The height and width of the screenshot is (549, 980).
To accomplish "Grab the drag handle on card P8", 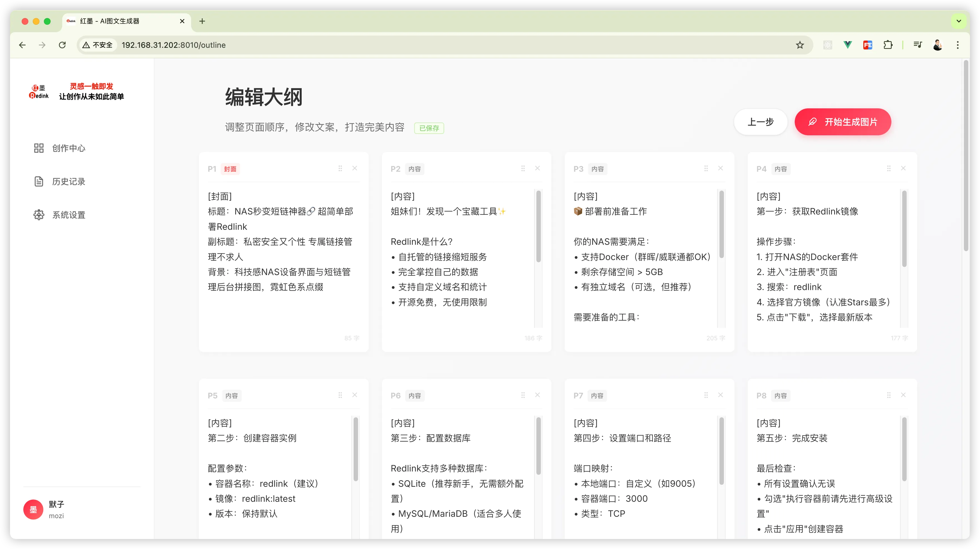I will (889, 395).
